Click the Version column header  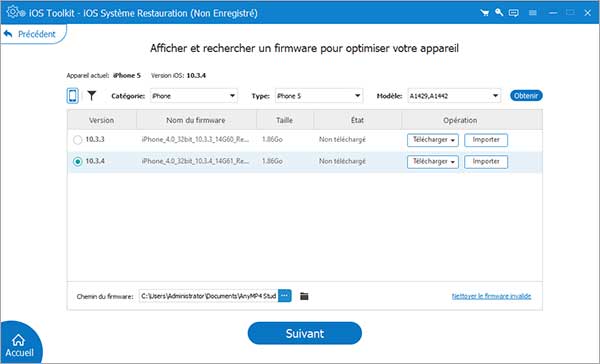[x=101, y=120]
